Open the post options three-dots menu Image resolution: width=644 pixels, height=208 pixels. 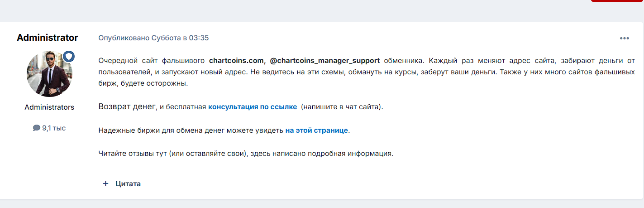625,38
